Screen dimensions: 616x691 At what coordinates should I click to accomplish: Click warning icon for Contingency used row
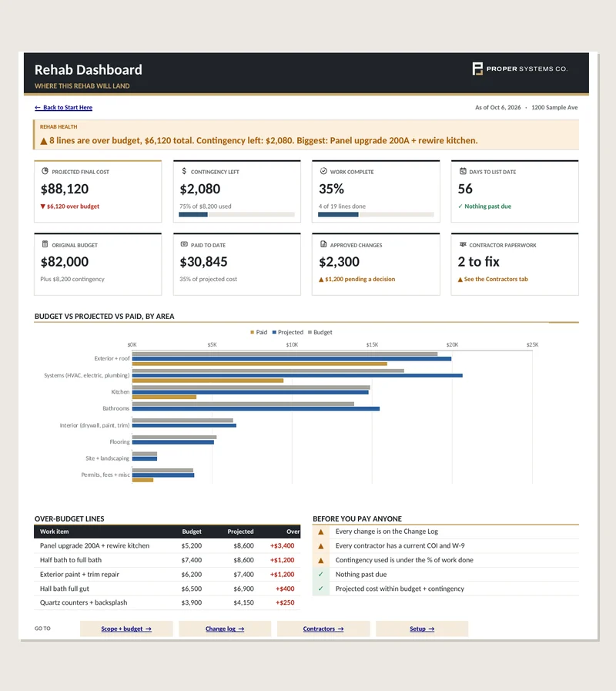(321, 561)
